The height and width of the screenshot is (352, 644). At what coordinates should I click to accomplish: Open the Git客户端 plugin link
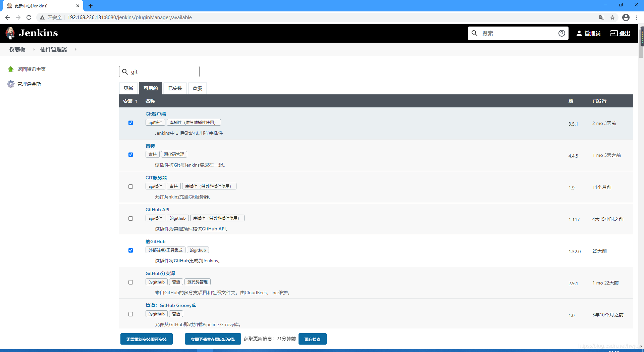pyautogui.click(x=156, y=114)
